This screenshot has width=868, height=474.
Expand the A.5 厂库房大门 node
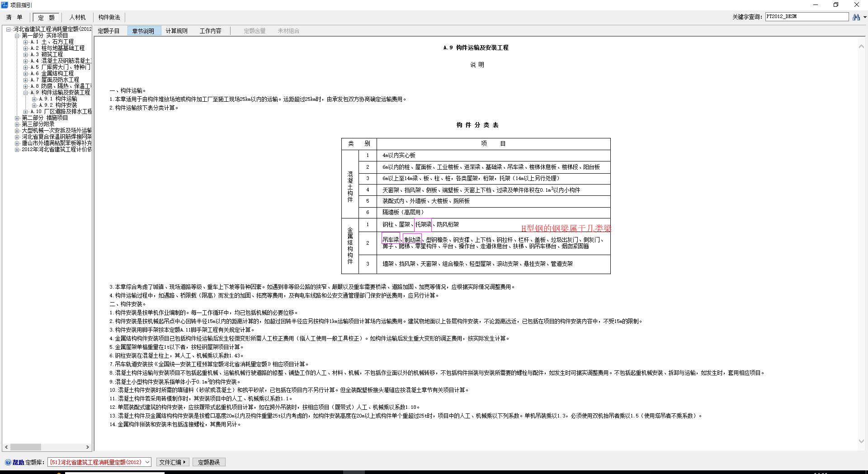26,67
